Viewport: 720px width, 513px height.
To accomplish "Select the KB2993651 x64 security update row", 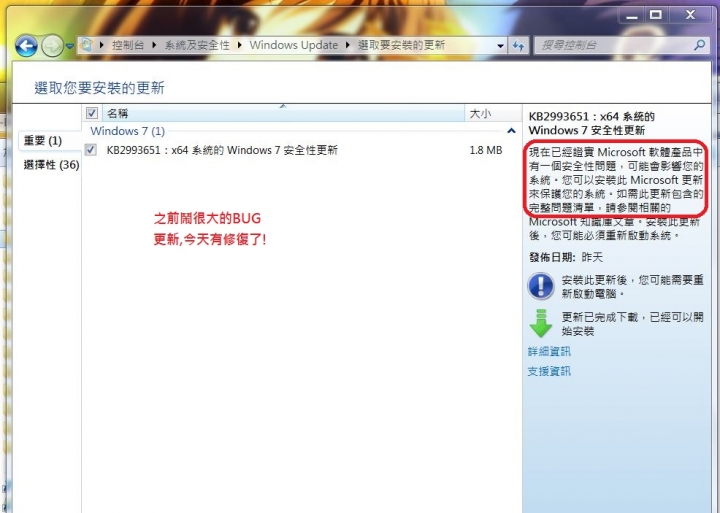I will tap(302, 150).
